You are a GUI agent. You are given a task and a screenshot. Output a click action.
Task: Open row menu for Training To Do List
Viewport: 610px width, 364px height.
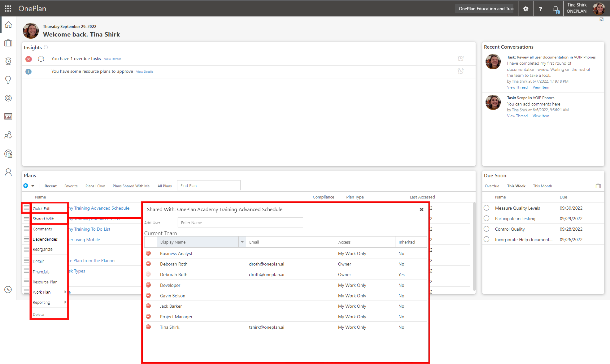26,229
